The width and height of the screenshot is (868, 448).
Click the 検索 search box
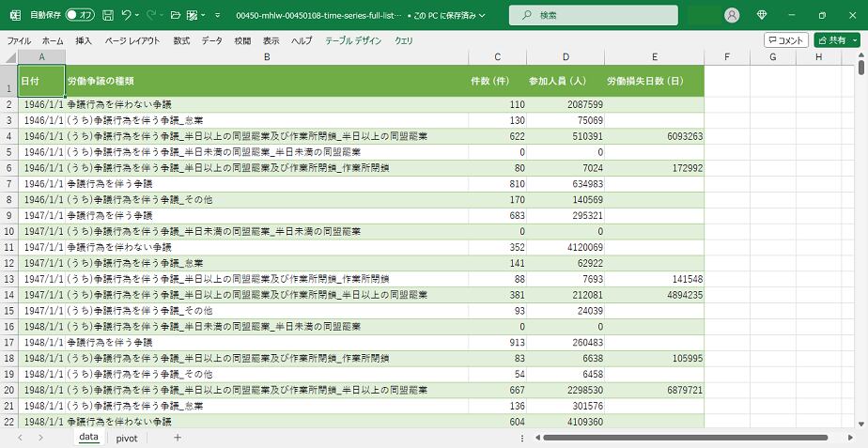point(593,15)
